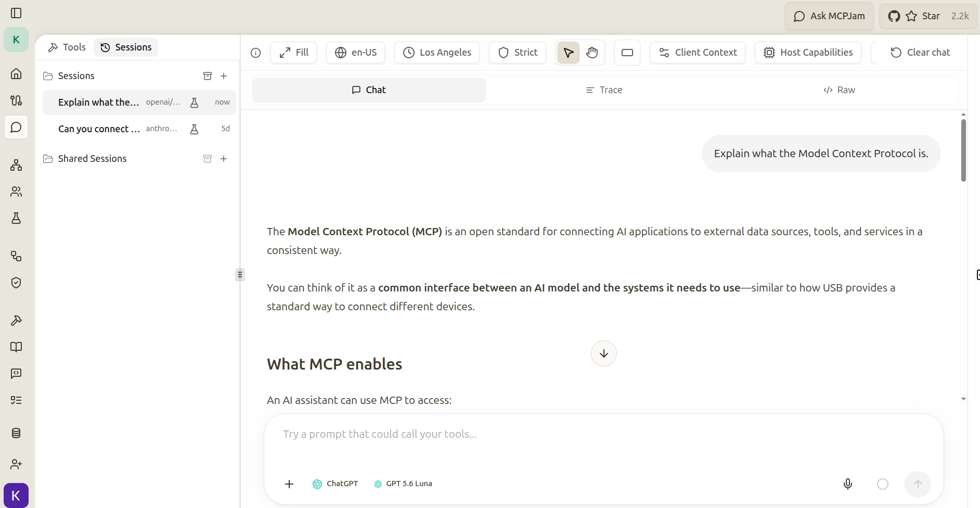Image resolution: width=980 pixels, height=508 pixels.
Task: Open the checklist sidebar icon
Action: 16,400
